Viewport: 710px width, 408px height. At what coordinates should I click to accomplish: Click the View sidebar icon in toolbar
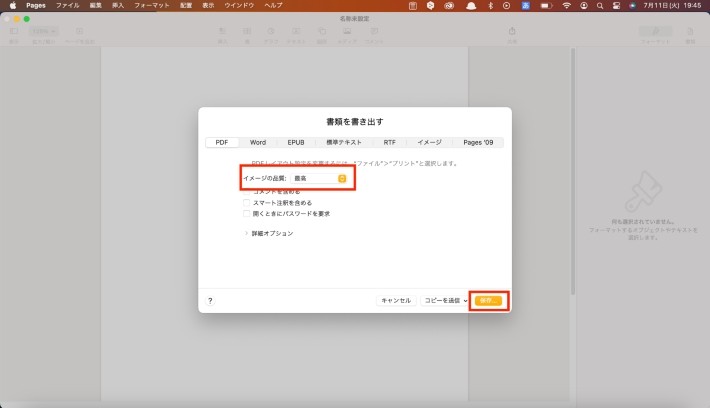tap(14, 31)
